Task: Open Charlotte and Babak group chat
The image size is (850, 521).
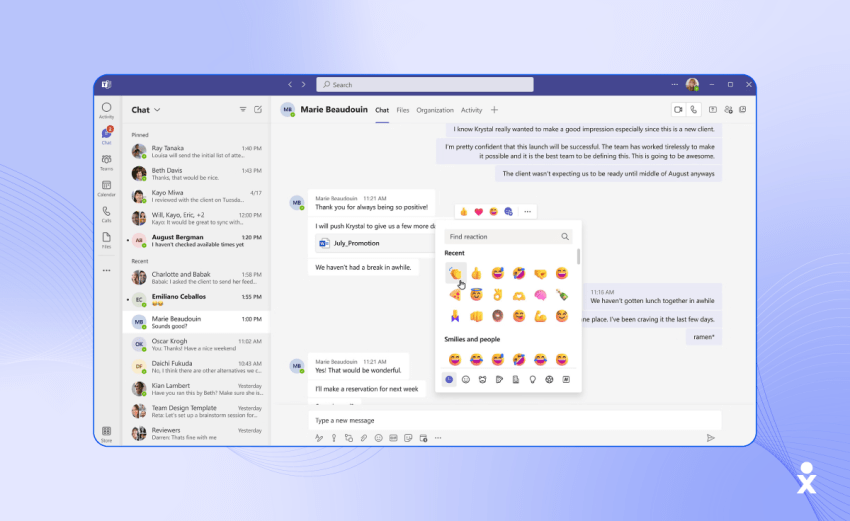Action: coord(196,278)
